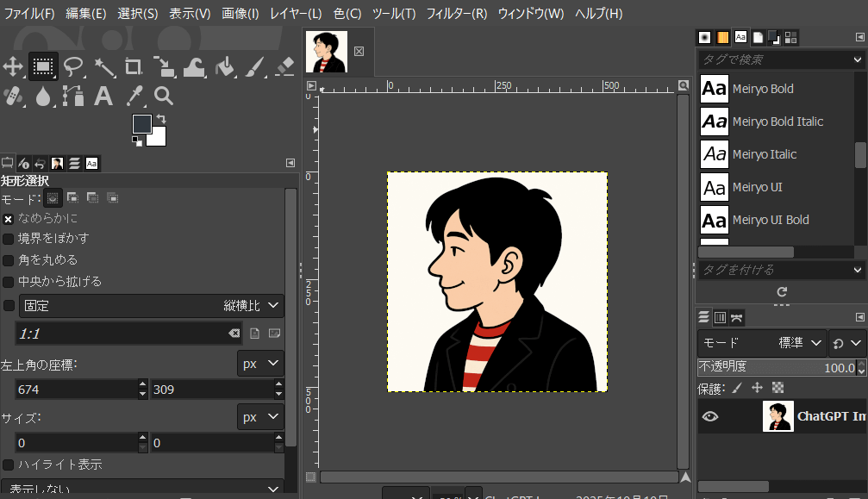Select the Free Select lasso tool

click(x=73, y=68)
